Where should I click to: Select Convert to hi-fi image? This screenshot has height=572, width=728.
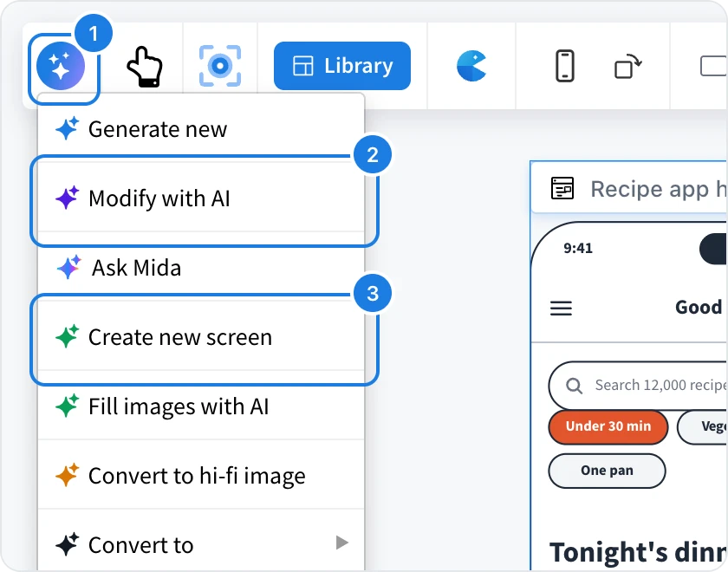201,476
